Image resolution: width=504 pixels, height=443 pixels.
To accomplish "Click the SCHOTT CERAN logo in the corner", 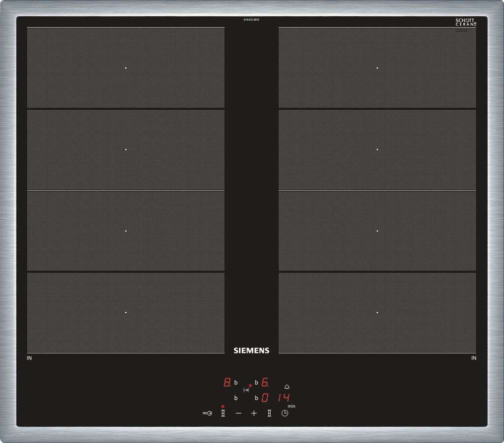I will (466, 22).
